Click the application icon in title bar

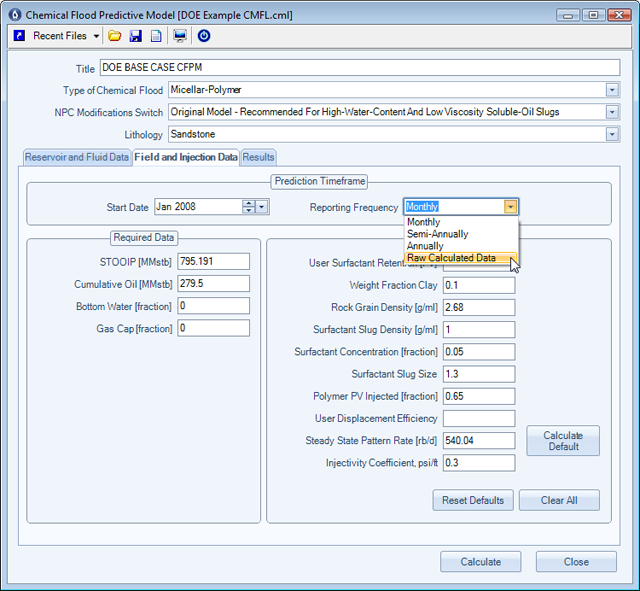coord(15,15)
